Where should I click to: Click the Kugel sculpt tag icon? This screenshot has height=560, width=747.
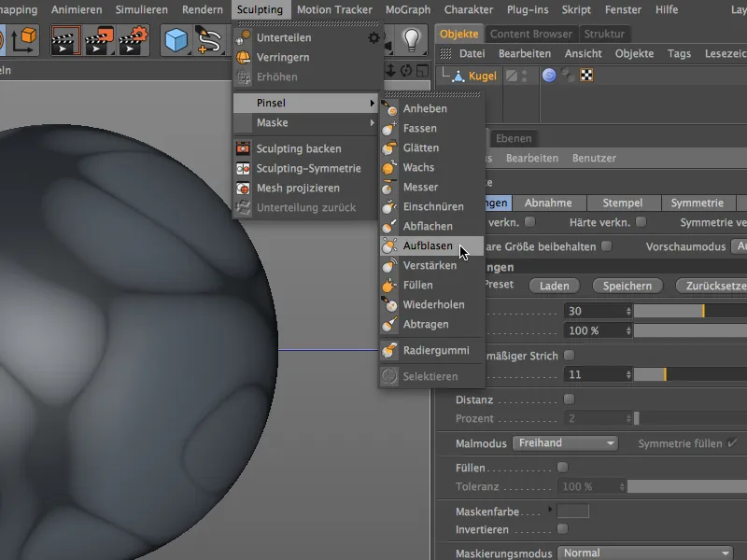point(549,76)
